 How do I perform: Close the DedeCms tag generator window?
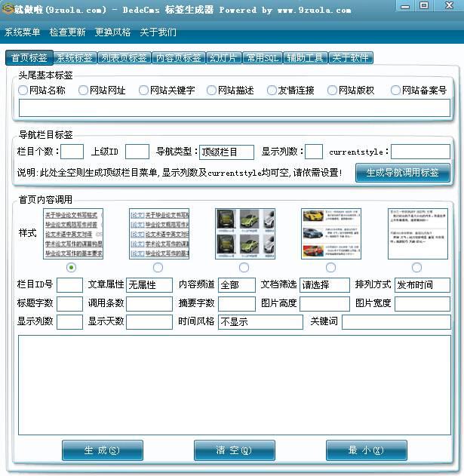pos(449,5)
